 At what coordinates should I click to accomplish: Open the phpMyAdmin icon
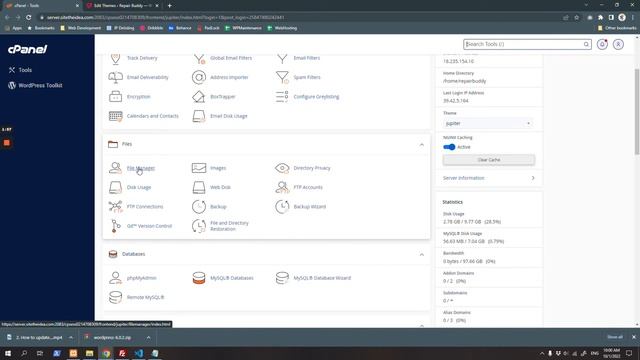click(116, 278)
